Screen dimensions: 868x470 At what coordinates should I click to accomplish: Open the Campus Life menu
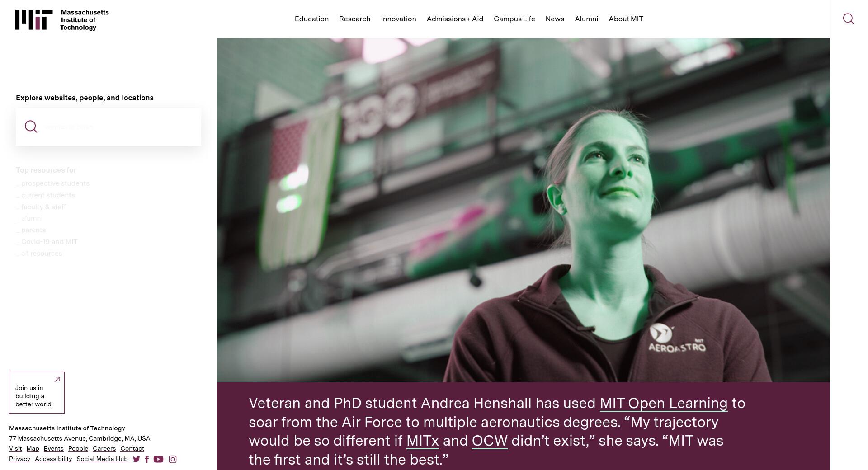tap(514, 19)
